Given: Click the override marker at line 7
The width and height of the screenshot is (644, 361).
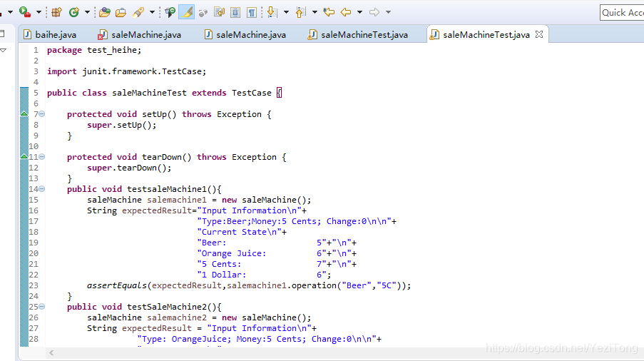Looking at the screenshot, I should point(24,113).
